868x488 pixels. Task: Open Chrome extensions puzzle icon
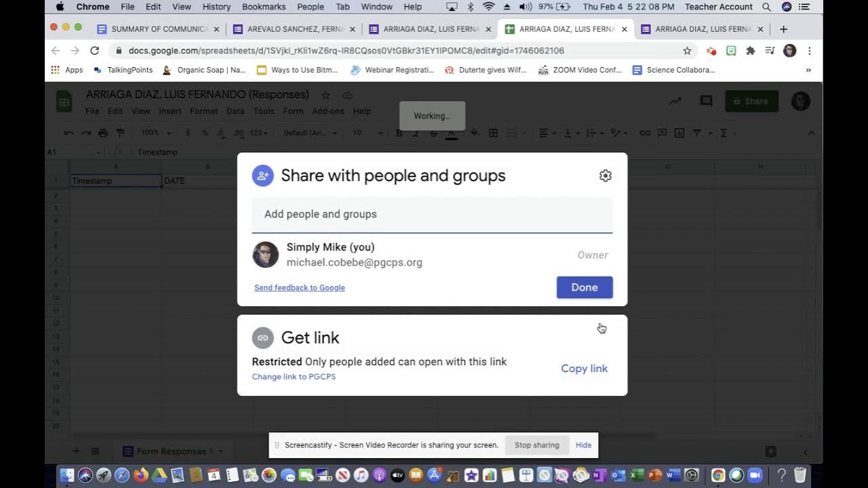pyautogui.click(x=750, y=51)
